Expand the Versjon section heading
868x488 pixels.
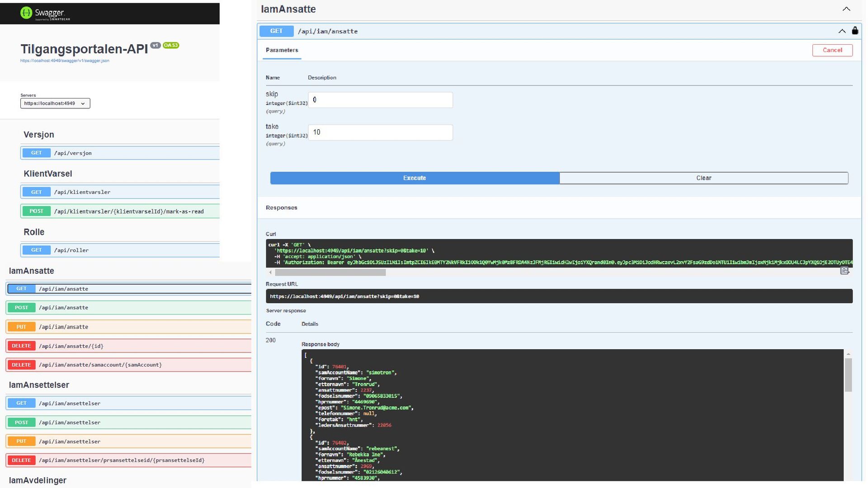(x=39, y=135)
